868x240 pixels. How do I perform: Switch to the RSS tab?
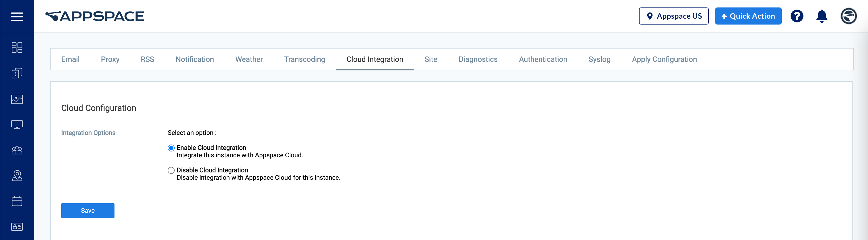pyautogui.click(x=147, y=59)
